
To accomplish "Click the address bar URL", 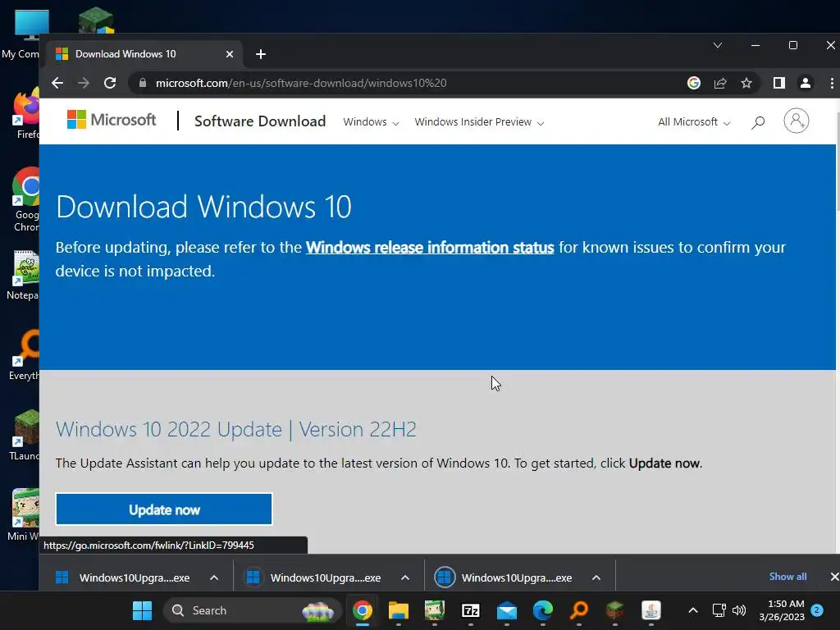I will pos(301,83).
